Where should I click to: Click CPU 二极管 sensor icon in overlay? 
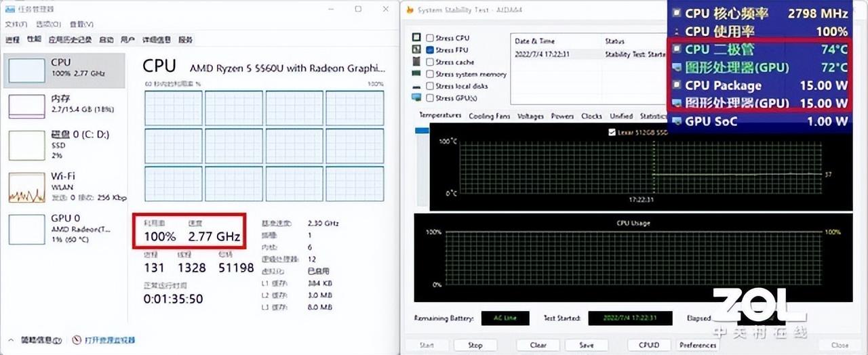(675, 49)
